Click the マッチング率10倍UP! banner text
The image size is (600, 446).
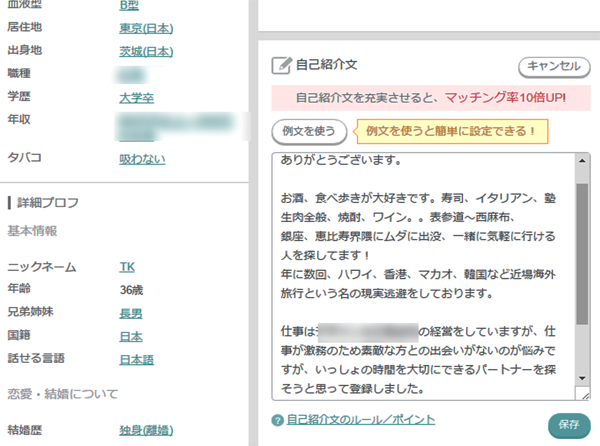pyautogui.click(x=505, y=98)
